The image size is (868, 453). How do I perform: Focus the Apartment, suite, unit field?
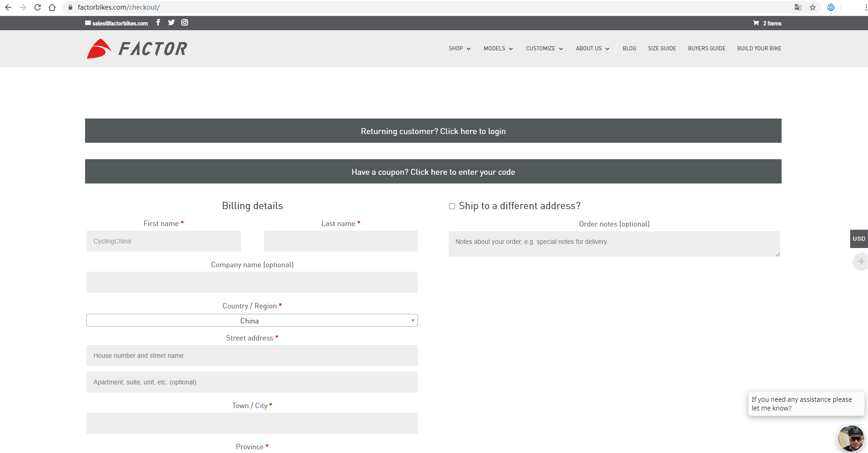(x=252, y=382)
